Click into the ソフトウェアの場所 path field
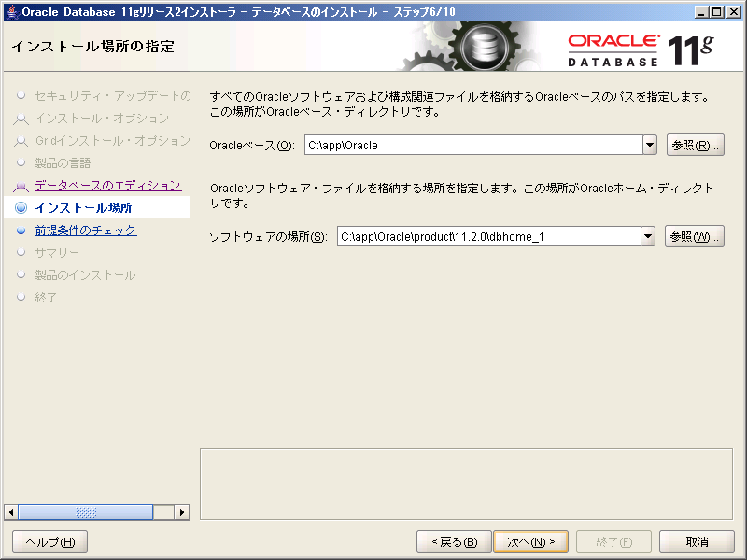Image resolution: width=747 pixels, height=560 pixels. 487,237
